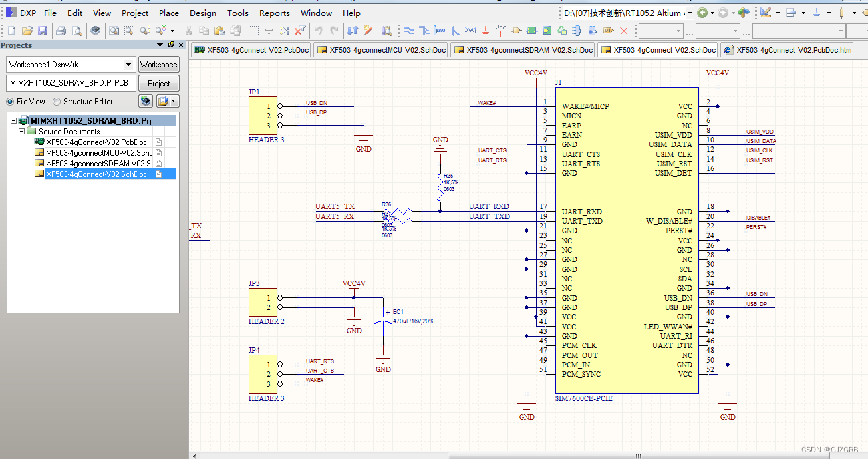Image resolution: width=868 pixels, height=459 pixels.
Task: Open the Workspace1.DsnWrk dropdown
Action: [x=127, y=64]
